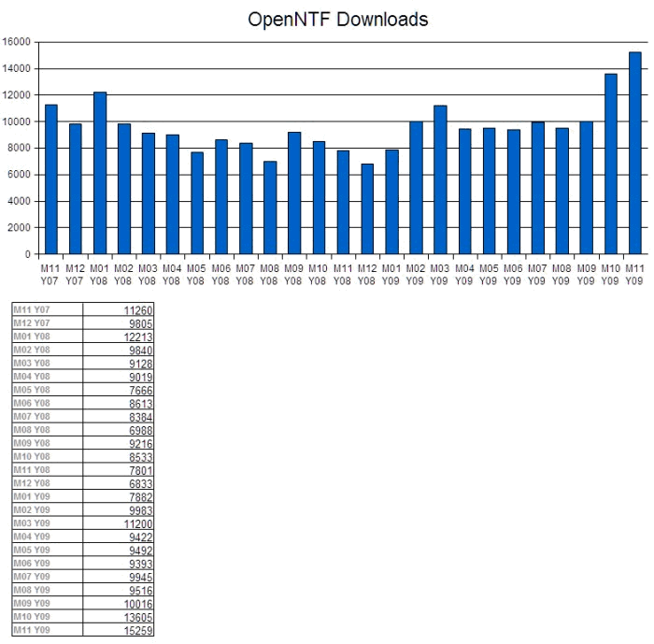Click the M06 Y08 table row label
The height and width of the screenshot is (644, 654).
pyautogui.click(x=32, y=403)
